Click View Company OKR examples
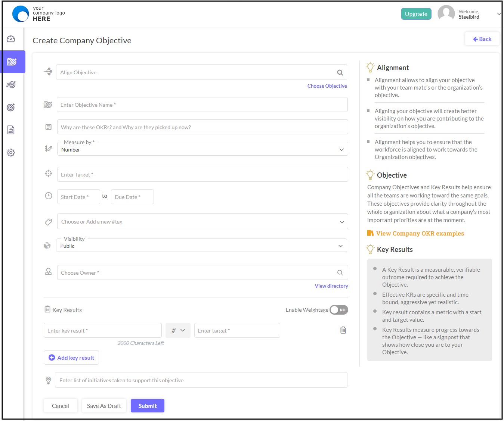This screenshot has width=504, height=421. (420, 233)
